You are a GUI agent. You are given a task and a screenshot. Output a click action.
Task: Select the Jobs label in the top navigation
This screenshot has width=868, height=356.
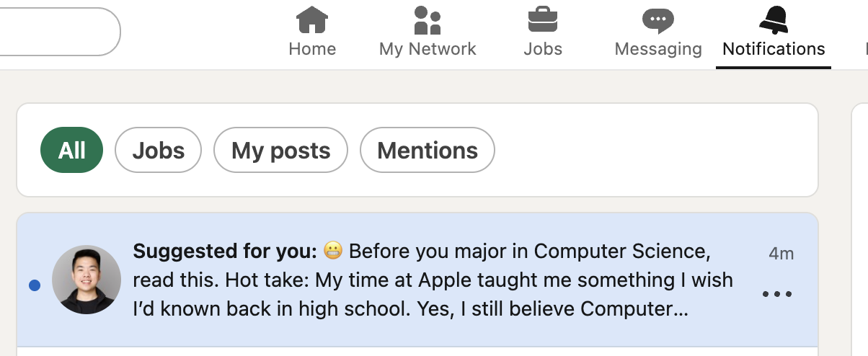click(x=543, y=49)
